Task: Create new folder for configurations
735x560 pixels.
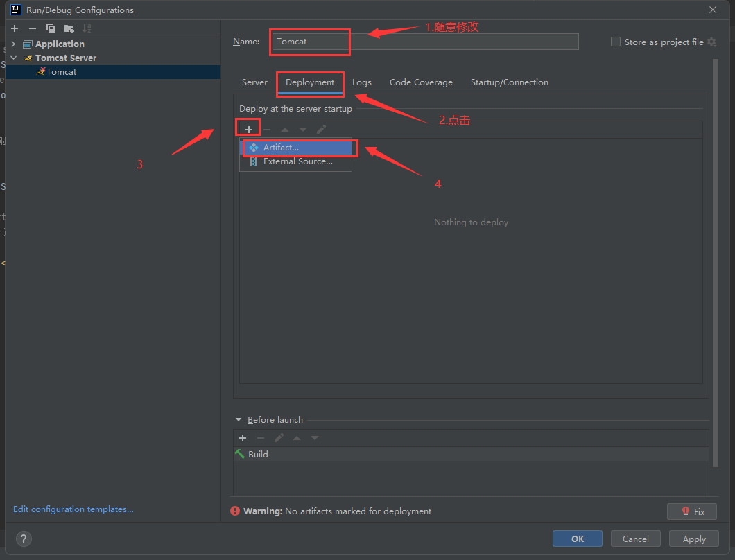Action: click(x=69, y=28)
